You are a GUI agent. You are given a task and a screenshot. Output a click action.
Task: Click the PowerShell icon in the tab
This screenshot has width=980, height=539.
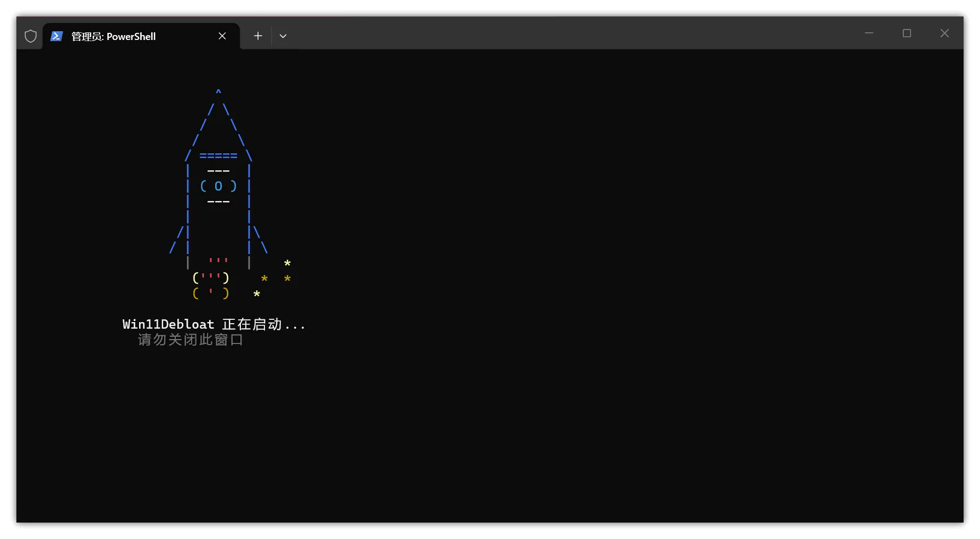(x=56, y=36)
